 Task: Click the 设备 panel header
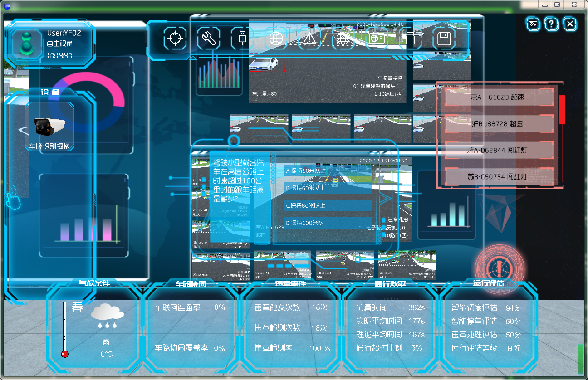(50, 92)
